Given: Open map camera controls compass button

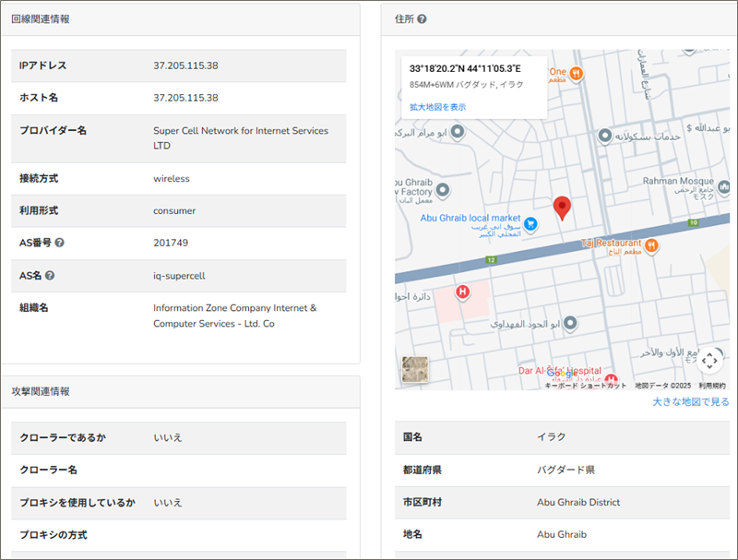Looking at the screenshot, I should 709,360.
